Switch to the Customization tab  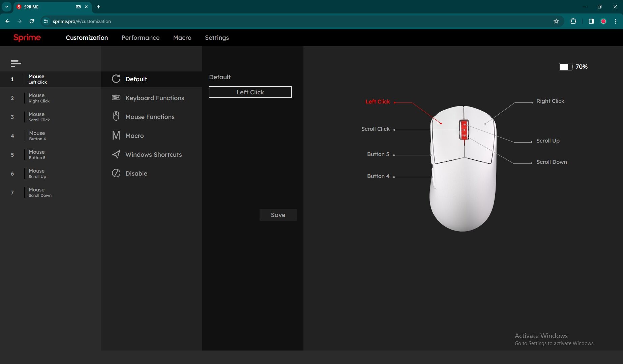(x=87, y=38)
